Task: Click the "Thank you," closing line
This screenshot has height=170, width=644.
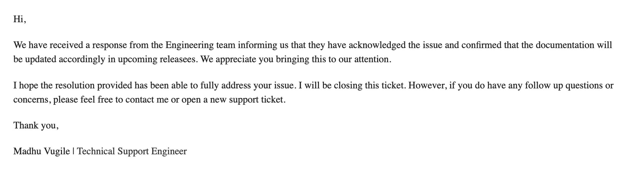Action: tap(36, 125)
